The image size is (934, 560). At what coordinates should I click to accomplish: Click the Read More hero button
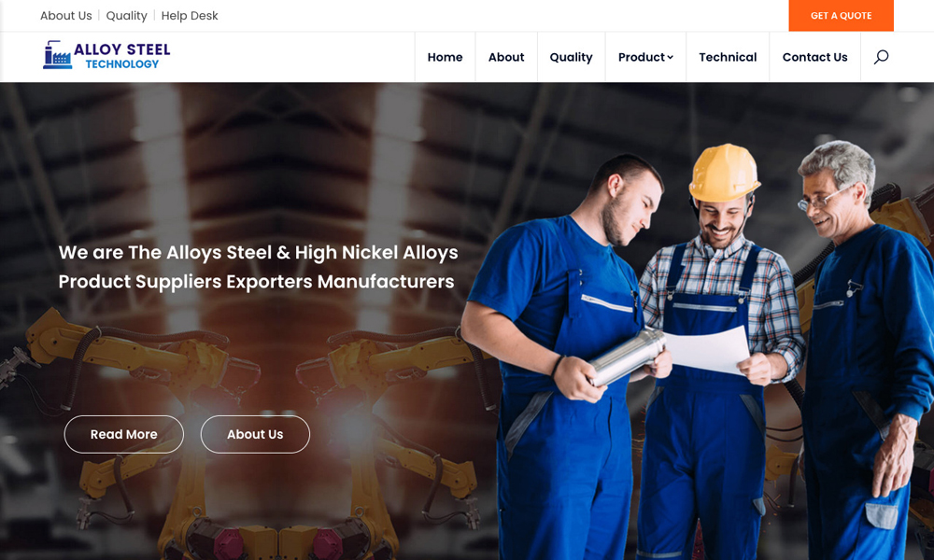pos(124,434)
